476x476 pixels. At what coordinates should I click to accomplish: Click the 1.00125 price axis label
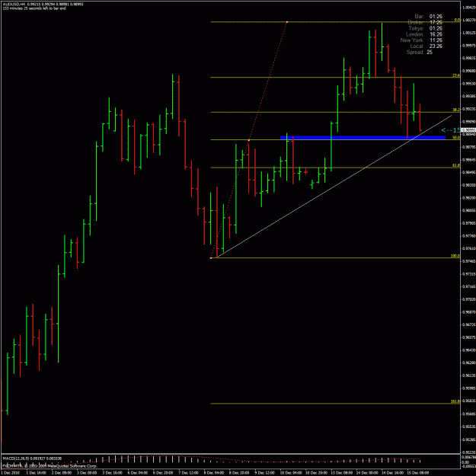(469, 33)
